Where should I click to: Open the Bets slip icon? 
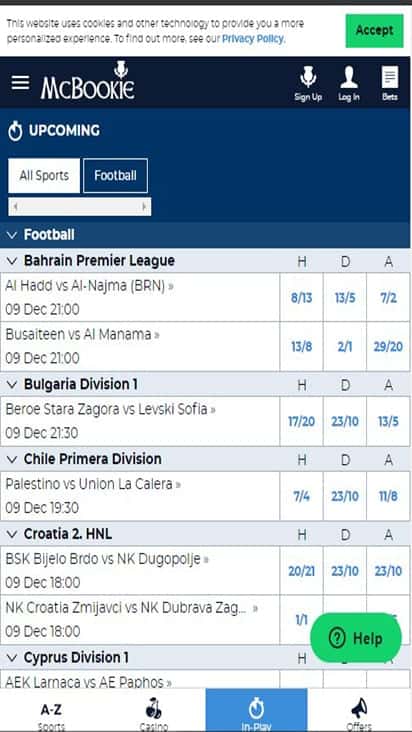390,77
